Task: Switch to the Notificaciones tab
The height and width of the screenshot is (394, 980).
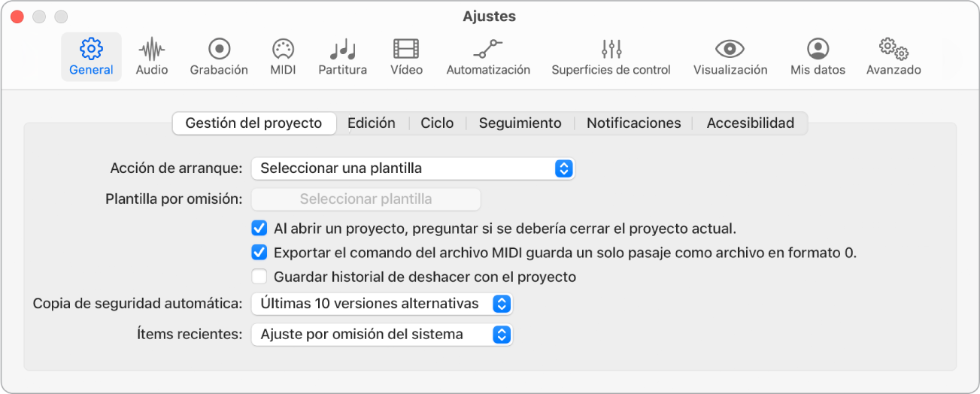Action: pos(634,123)
